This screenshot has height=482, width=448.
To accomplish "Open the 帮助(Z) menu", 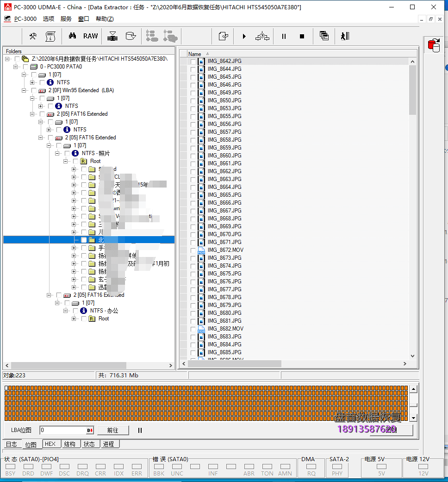I will point(105,19).
